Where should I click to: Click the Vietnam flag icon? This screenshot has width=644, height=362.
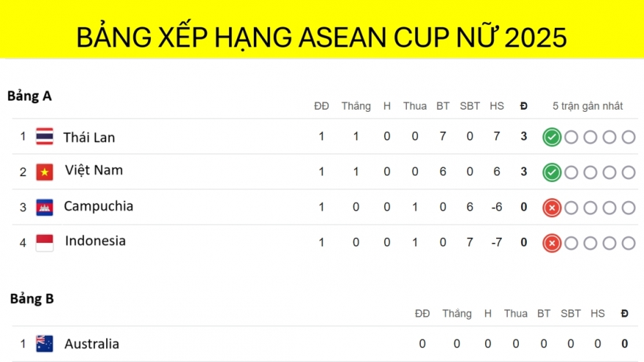[x=45, y=172]
